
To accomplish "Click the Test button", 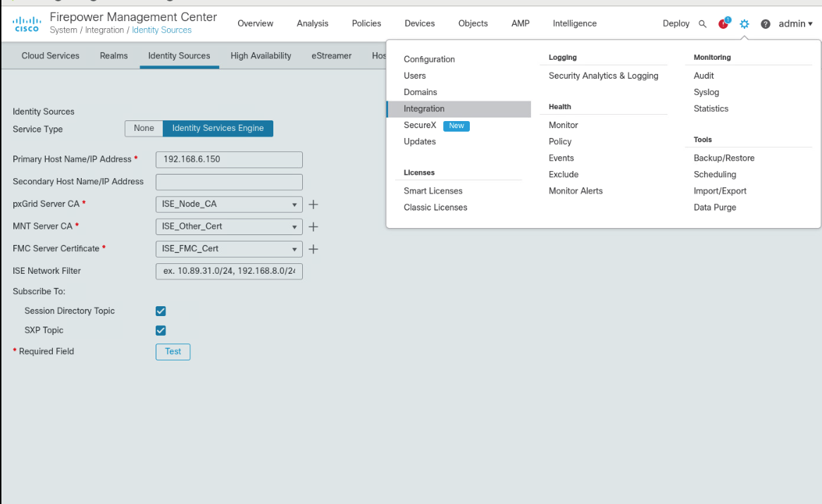I will (173, 352).
